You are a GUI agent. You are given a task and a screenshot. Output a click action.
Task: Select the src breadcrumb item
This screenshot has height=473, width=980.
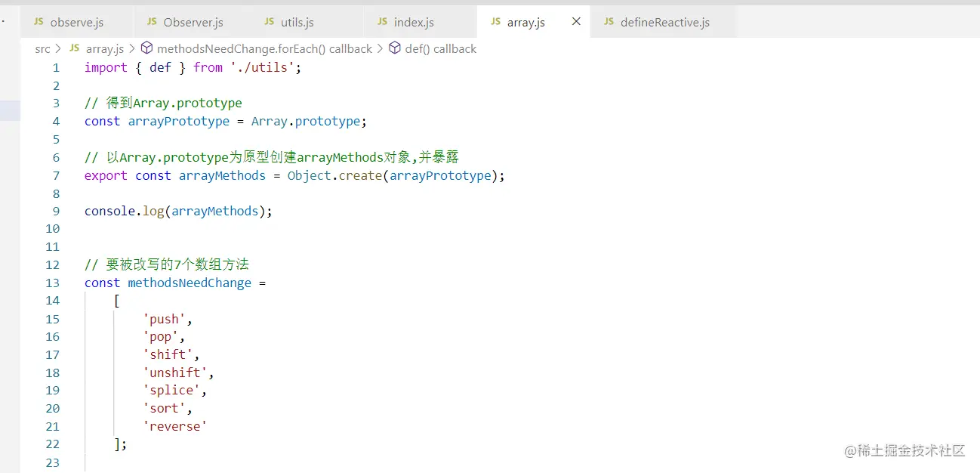(x=42, y=48)
